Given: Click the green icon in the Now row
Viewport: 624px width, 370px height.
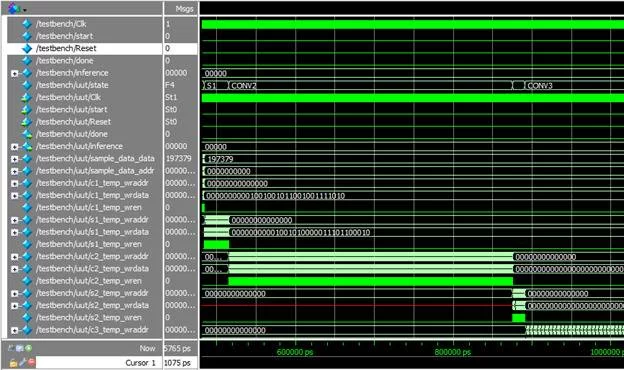Looking at the screenshot, I should pos(29,348).
